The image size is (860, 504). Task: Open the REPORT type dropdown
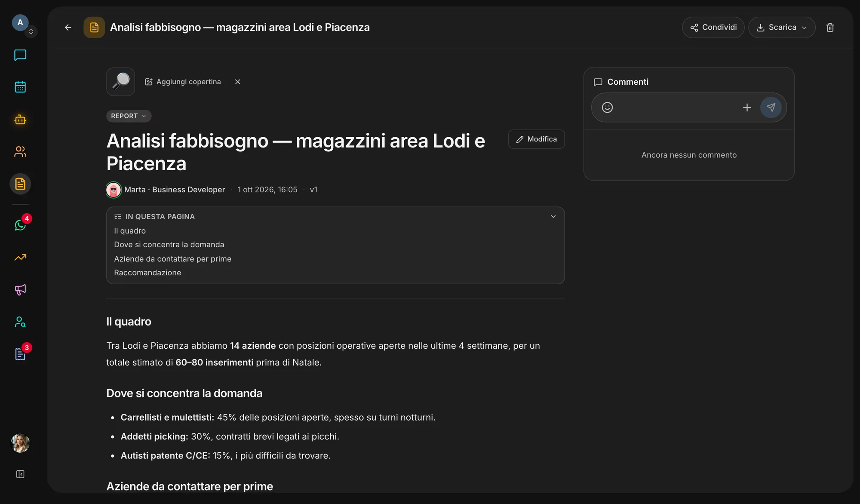(x=129, y=116)
